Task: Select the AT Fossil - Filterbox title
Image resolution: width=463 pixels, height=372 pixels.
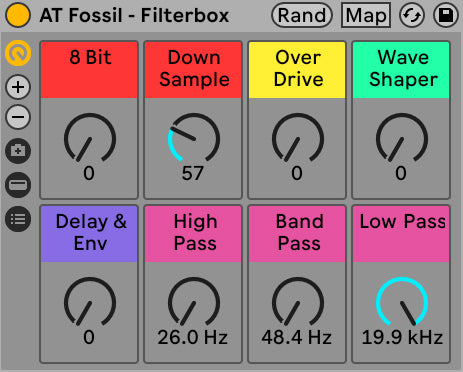Action: pos(134,15)
